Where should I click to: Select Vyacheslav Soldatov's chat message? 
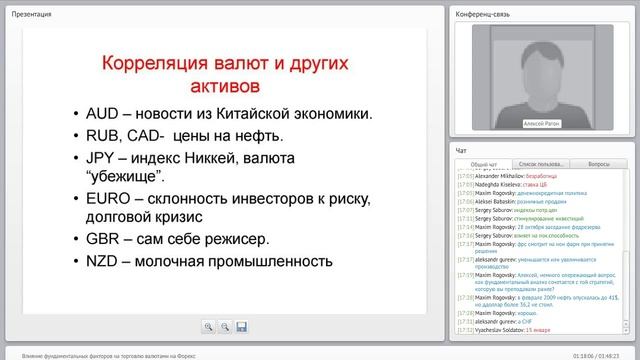(504, 330)
